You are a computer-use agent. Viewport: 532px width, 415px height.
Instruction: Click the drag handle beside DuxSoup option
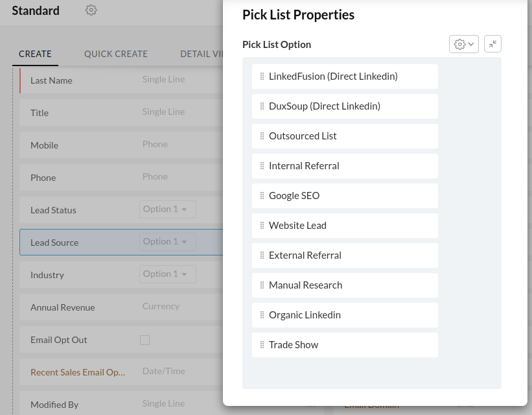[x=262, y=106]
